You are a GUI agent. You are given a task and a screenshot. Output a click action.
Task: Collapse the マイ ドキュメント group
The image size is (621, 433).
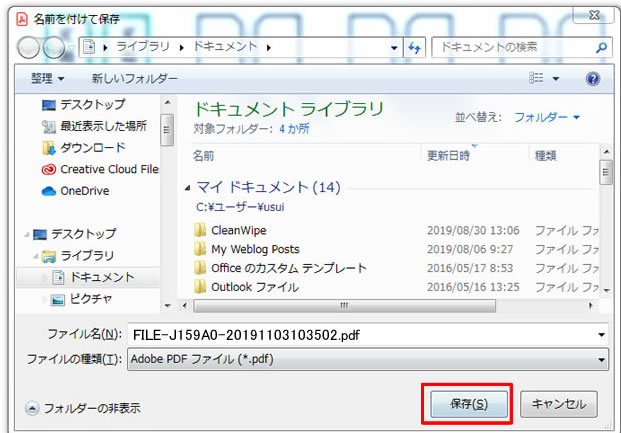click(x=187, y=188)
